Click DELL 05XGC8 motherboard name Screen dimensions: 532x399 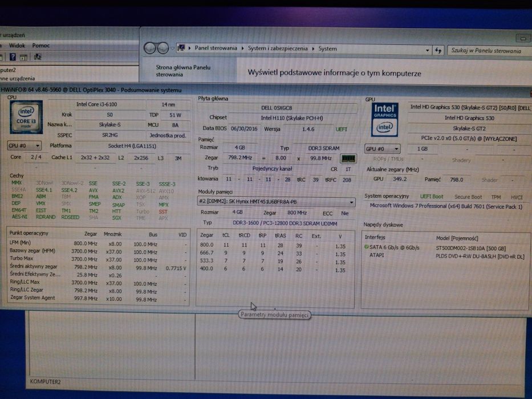pos(277,108)
